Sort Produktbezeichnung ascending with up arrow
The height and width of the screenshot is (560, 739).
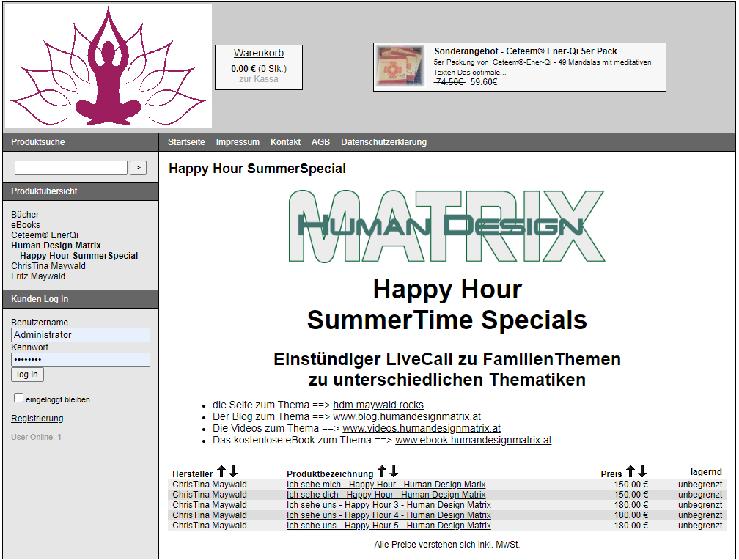[382, 472]
